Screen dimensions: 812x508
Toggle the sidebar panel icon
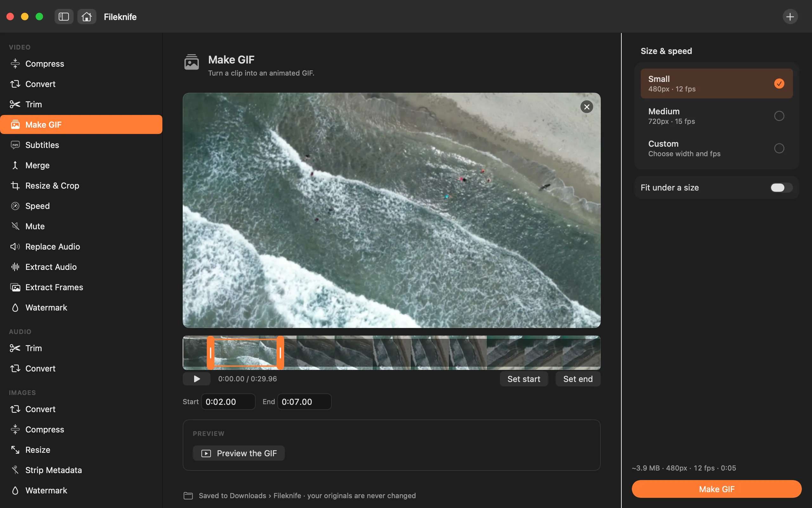pyautogui.click(x=64, y=17)
